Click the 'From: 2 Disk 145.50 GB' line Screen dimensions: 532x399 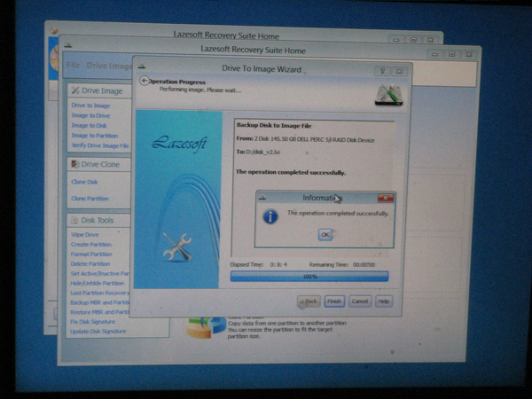(x=305, y=139)
